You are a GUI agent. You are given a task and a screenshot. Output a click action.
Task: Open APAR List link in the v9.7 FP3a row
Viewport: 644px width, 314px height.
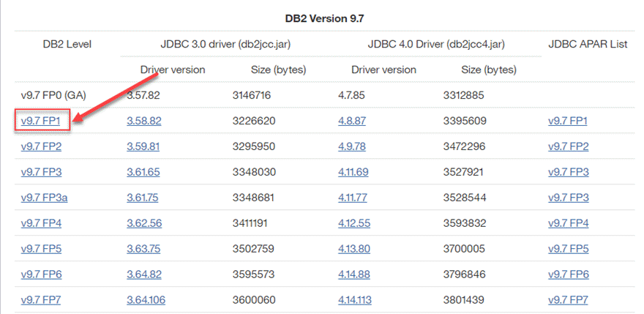coord(569,198)
